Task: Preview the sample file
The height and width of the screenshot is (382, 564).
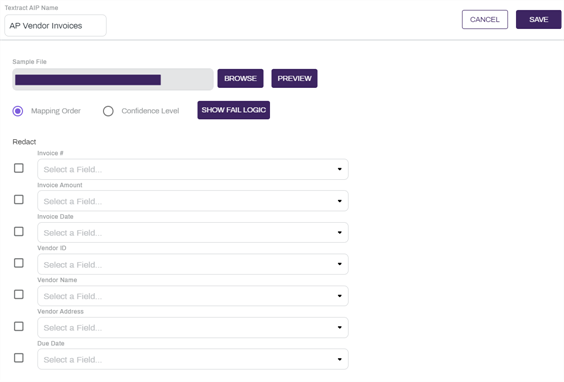Action: click(x=294, y=78)
